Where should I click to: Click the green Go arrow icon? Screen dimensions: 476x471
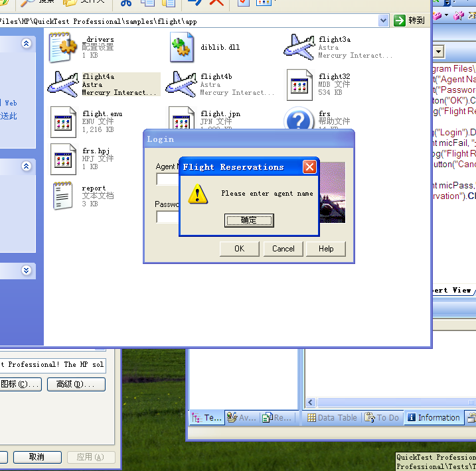pos(399,21)
